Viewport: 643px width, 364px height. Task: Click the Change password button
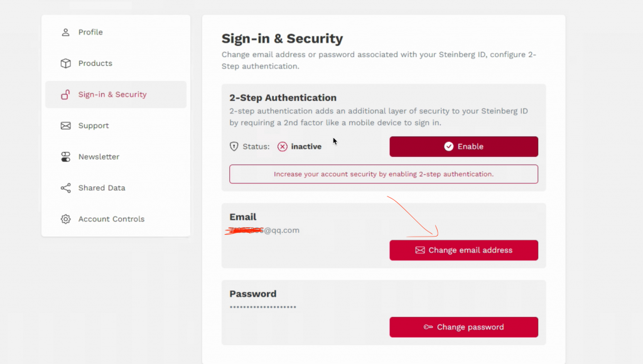[464, 327]
